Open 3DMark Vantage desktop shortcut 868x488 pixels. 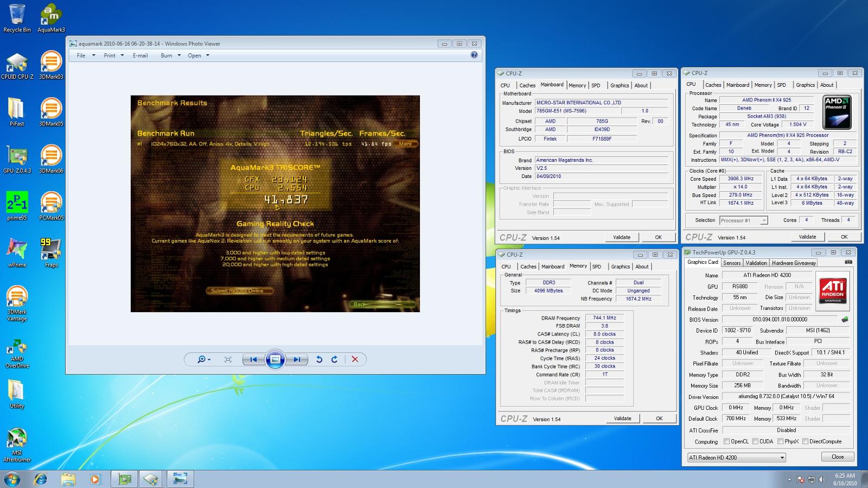17,303
